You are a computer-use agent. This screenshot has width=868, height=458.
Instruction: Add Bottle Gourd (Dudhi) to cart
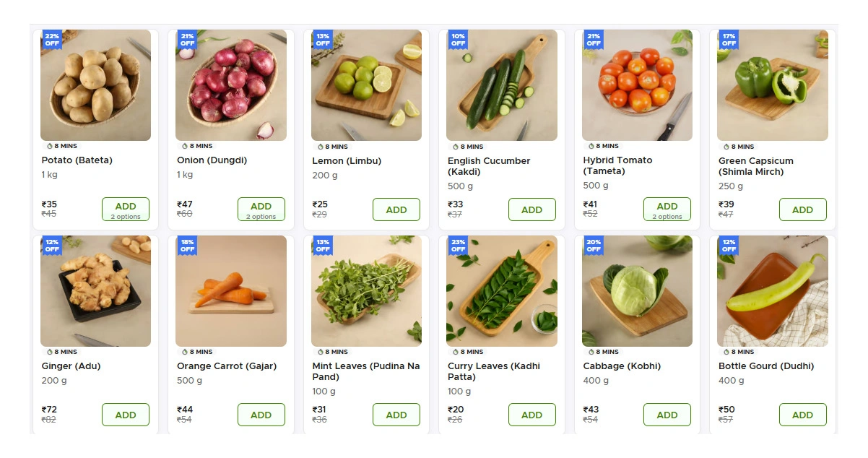coord(803,415)
